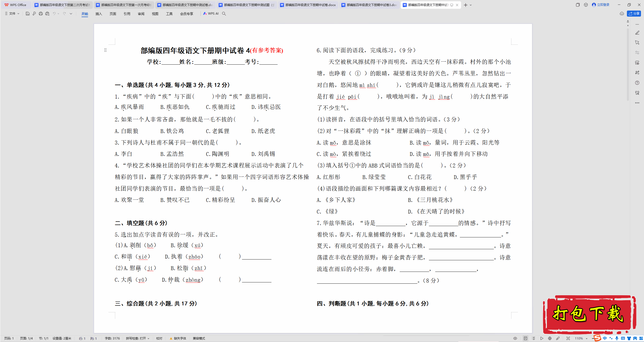644x342 pixels.
Task: Click 校对 proofreading in status bar
Action: pos(159,338)
